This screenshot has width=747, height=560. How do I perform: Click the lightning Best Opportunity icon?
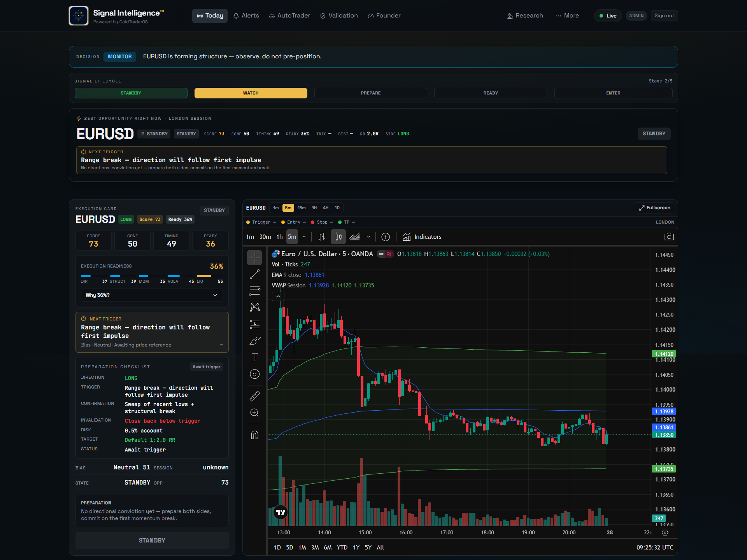point(79,119)
